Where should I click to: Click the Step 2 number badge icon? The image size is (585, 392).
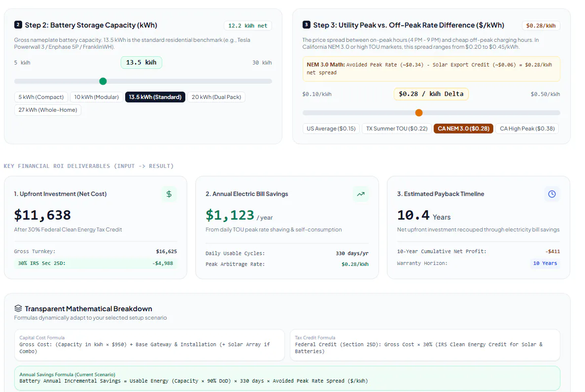pyautogui.click(x=18, y=25)
